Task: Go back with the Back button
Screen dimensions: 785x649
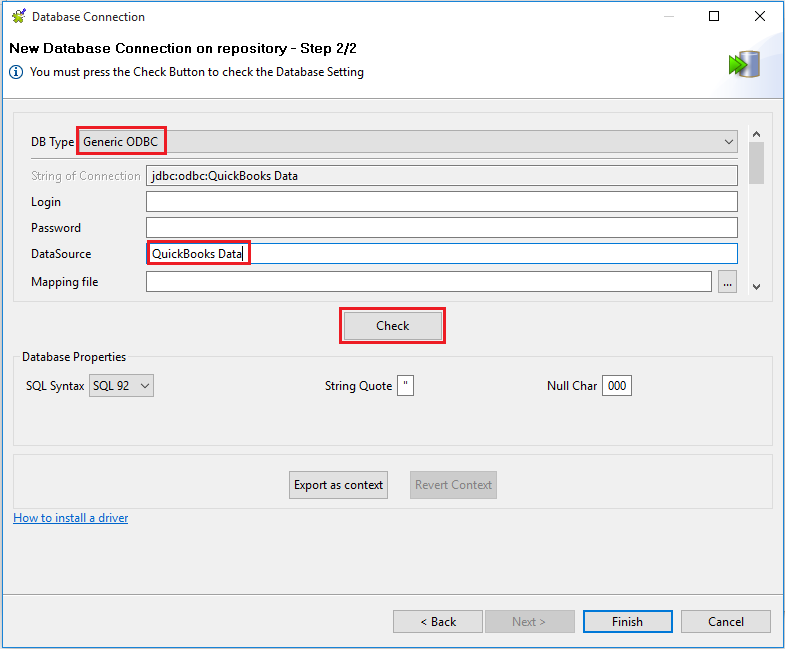Action: 438,621
